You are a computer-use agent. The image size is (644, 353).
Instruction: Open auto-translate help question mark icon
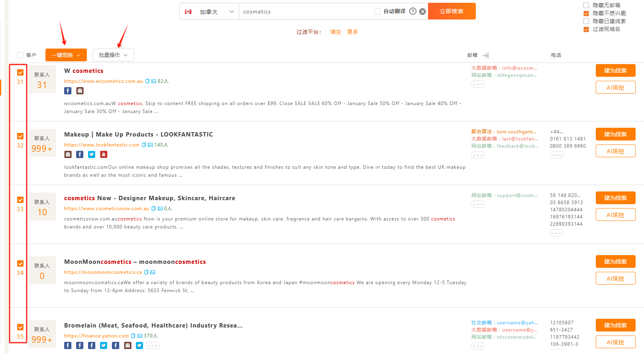[x=413, y=11]
